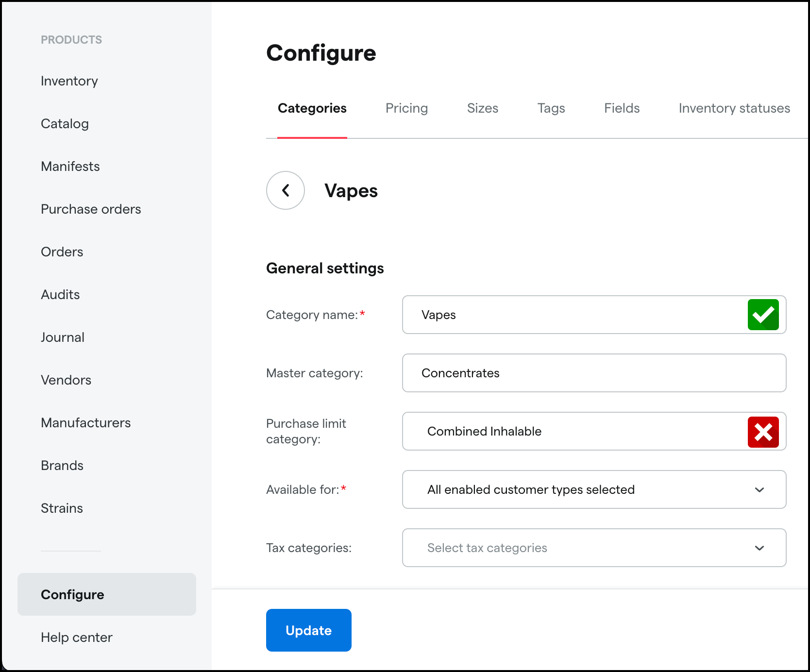Open the Master category field showing Concentrates
The height and width of the screenshot is (672, 810).
[x=593, y=373]
